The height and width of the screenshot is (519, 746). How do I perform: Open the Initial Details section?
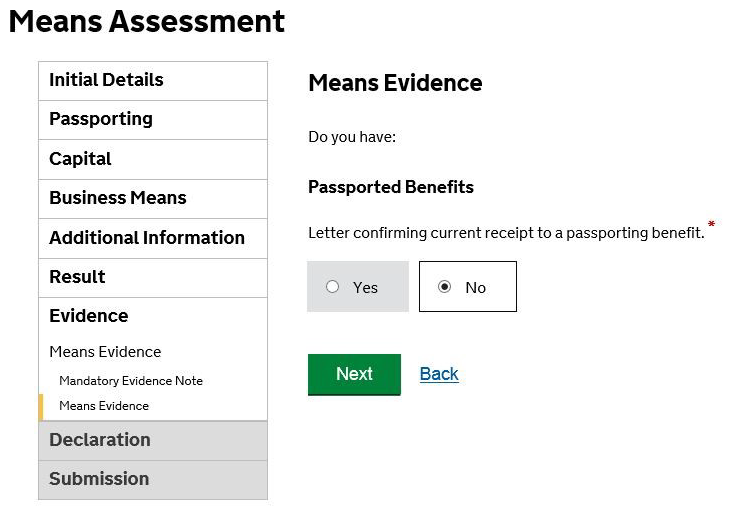tap(106, 80)
